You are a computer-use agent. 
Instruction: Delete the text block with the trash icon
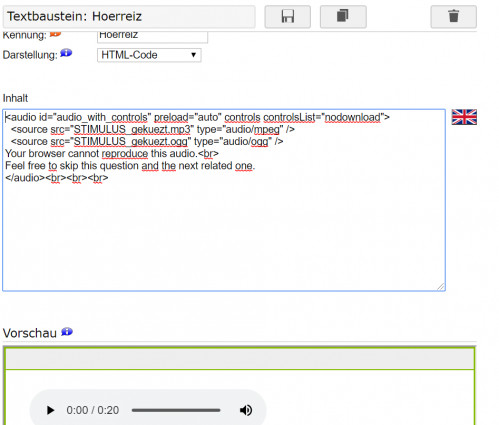[x=453, y=16]
